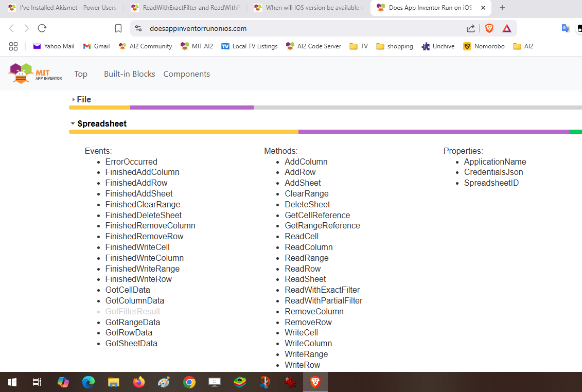Click AddColumn method entry
This screenshot has width=582, height=392.
pyautogui.click(x=306, y=162)
